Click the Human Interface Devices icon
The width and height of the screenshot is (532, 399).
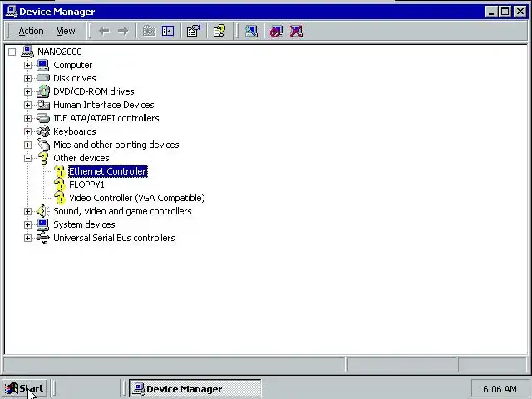[x=43, y=105]
